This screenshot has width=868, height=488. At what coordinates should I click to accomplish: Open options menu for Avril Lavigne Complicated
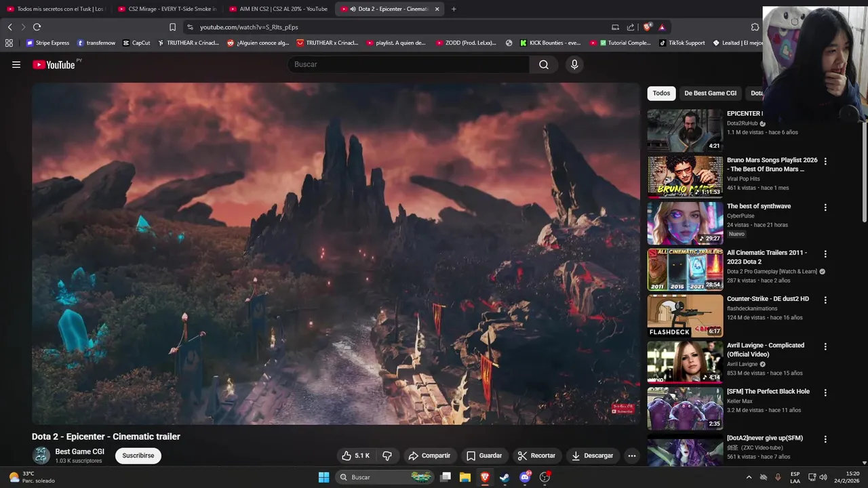pos(825,346)
